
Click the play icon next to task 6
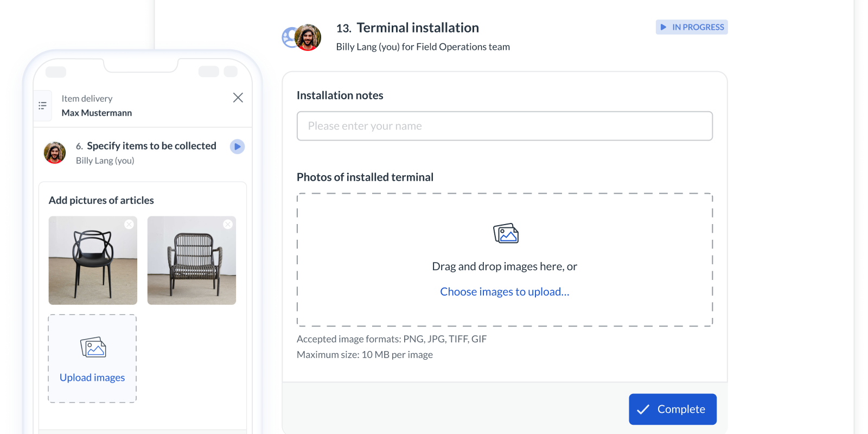[237, 146]
